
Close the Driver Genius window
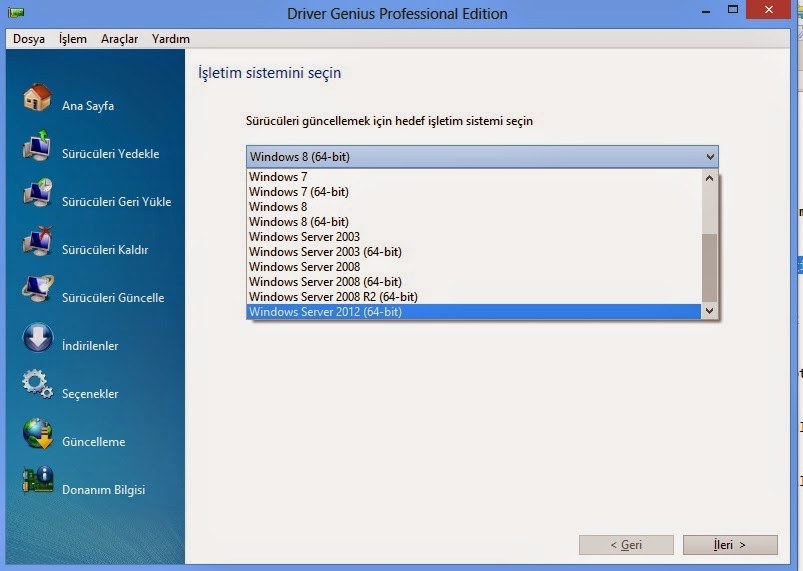[x=769, y=10]
